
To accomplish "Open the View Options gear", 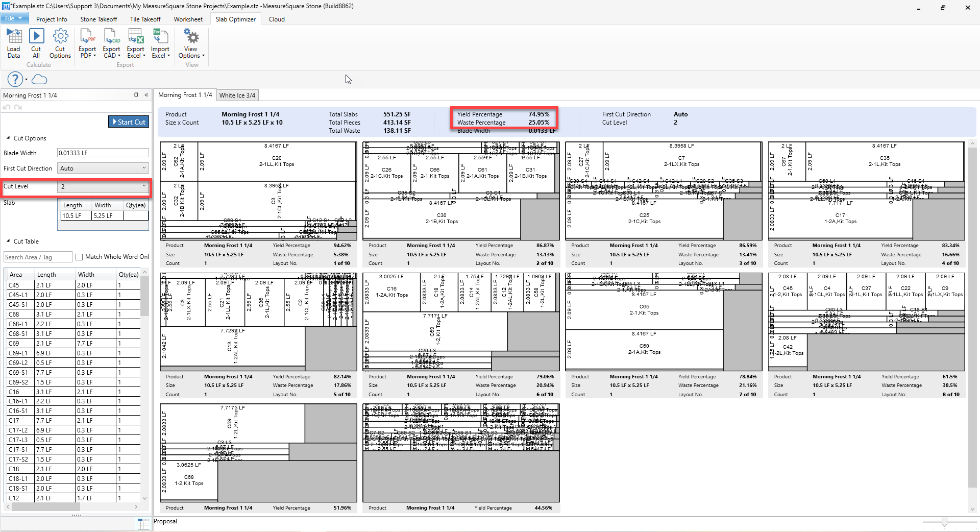I will [x=191, y=37].
